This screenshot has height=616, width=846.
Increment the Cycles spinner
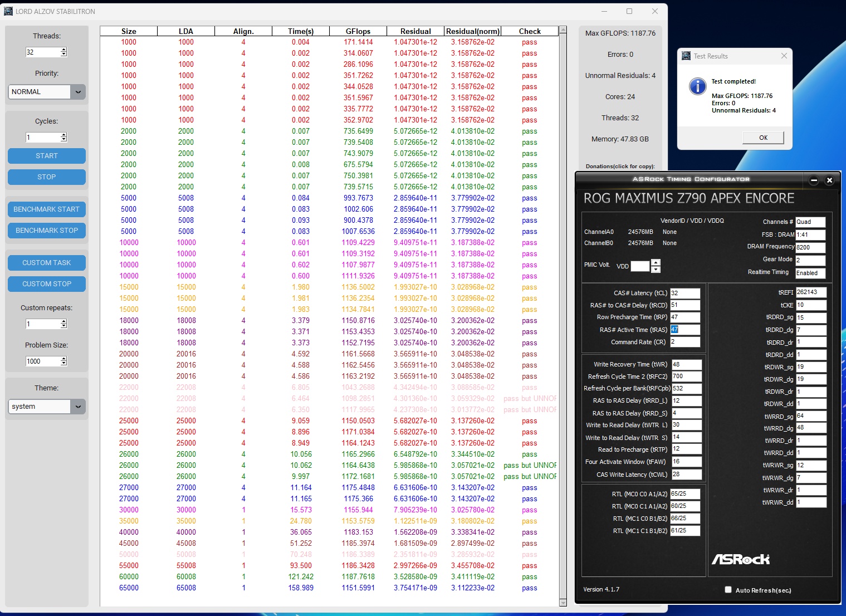[63, 135]
